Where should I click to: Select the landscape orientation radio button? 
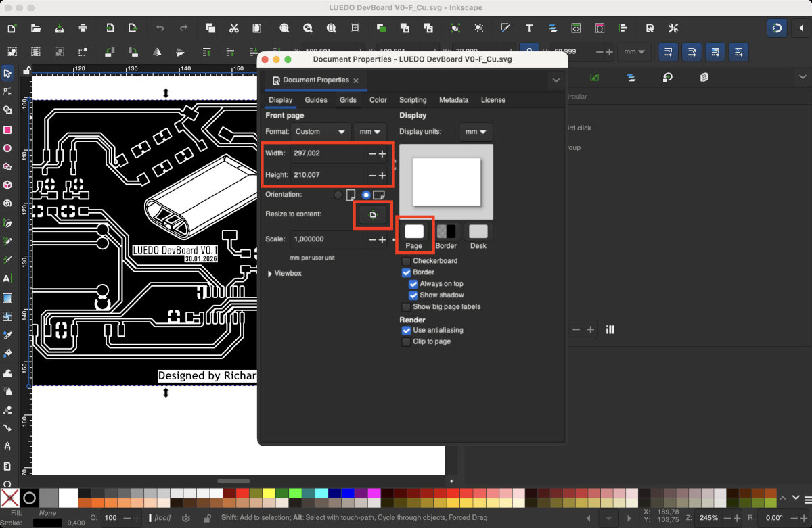tap(366, 195)
